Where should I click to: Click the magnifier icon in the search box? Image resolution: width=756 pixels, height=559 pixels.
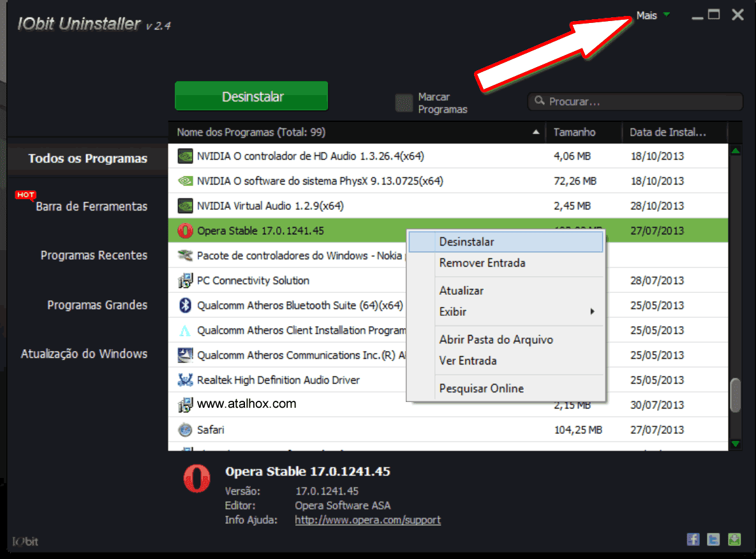click(539, 101)
